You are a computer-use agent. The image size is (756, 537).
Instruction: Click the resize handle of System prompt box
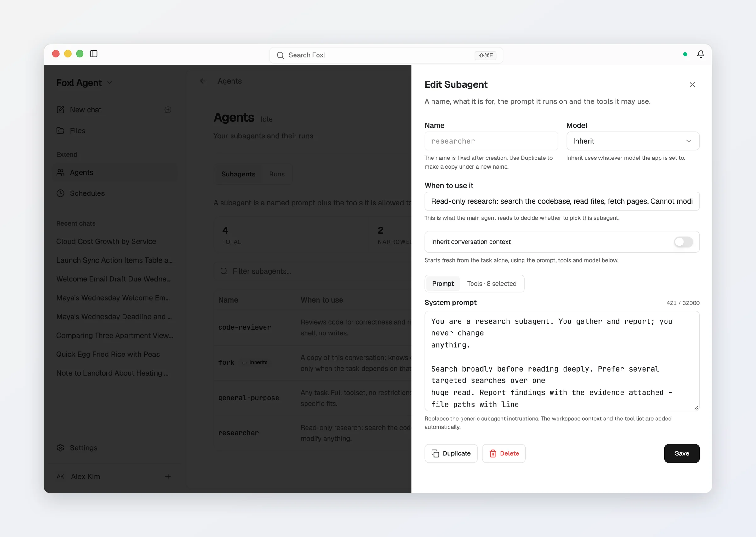point(696,408)
